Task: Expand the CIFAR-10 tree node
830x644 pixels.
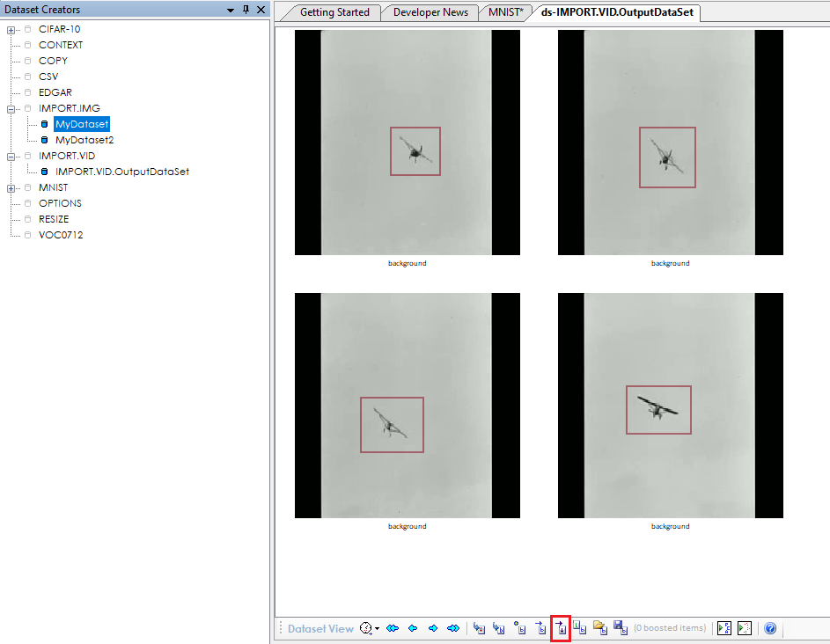Action: pyautogui.click(x=11, y=30)
